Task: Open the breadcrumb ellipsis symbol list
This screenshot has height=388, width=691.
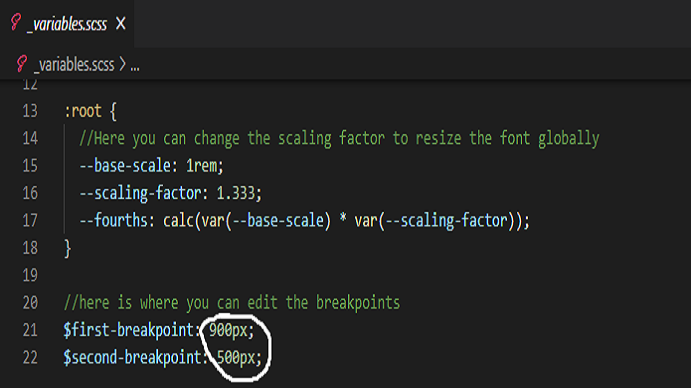Action: click(135, 66)
